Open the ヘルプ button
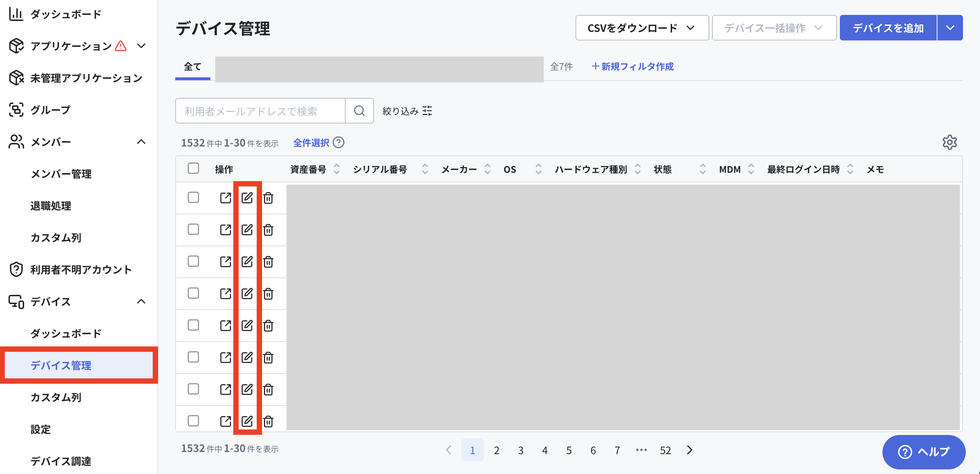Image resolution: width=980 pixels, height=474 pixels. click(924, 452)
